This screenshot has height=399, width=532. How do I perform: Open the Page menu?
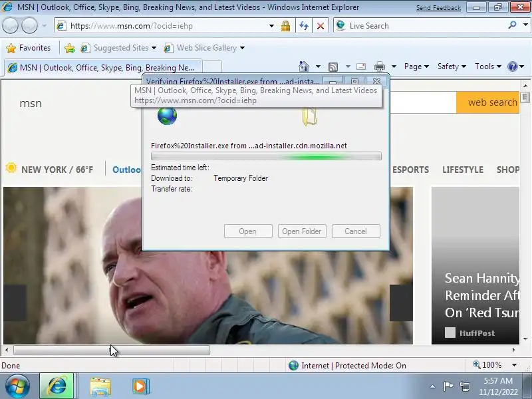click(416, 66)
